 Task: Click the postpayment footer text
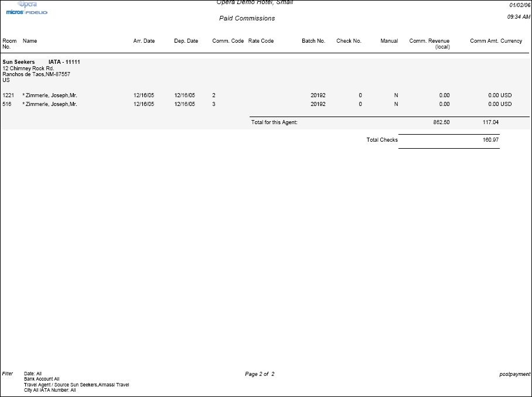point(514,374)
